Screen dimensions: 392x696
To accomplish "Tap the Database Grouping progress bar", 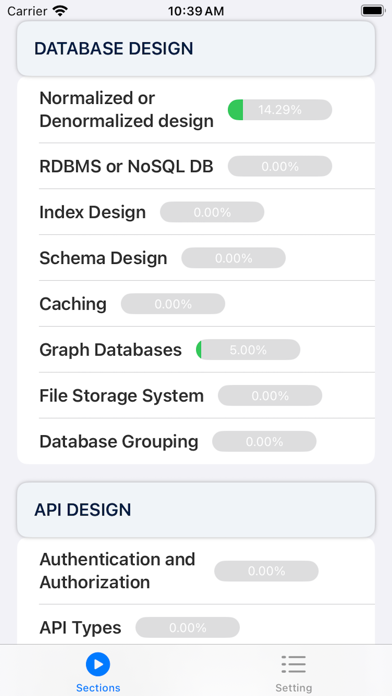I will [x=265, y=441].
